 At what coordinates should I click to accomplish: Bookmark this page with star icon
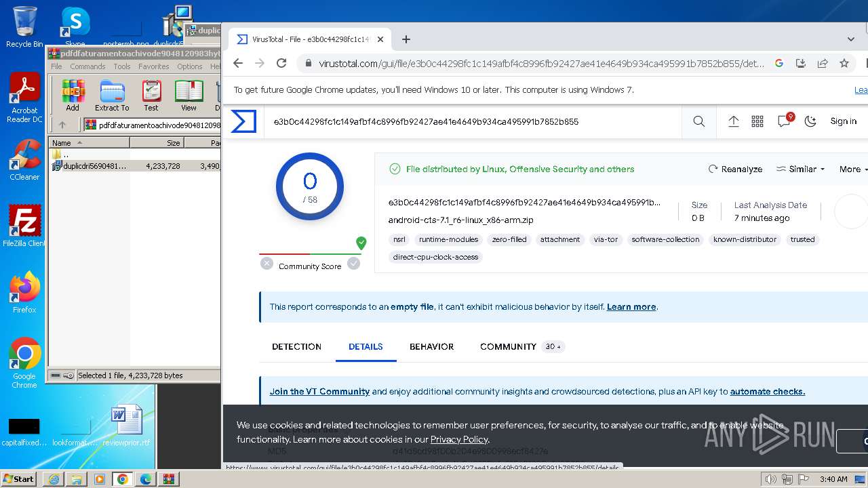tap(844, 63)
